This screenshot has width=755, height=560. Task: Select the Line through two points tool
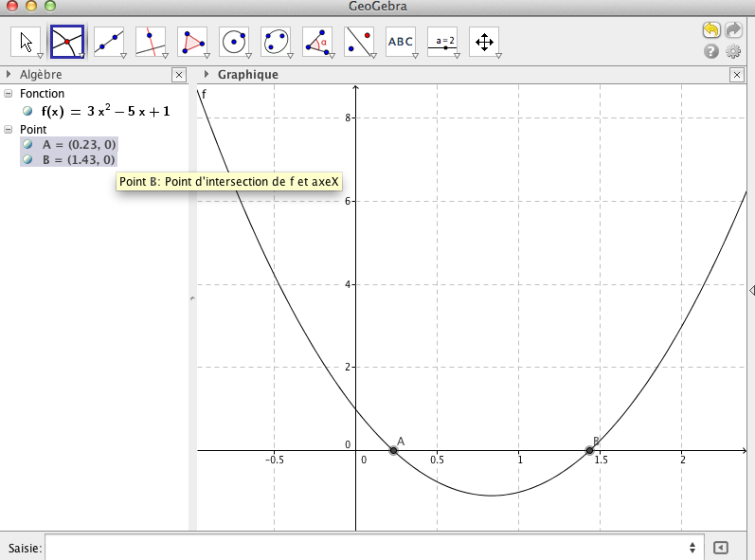[x=109, y=41]
